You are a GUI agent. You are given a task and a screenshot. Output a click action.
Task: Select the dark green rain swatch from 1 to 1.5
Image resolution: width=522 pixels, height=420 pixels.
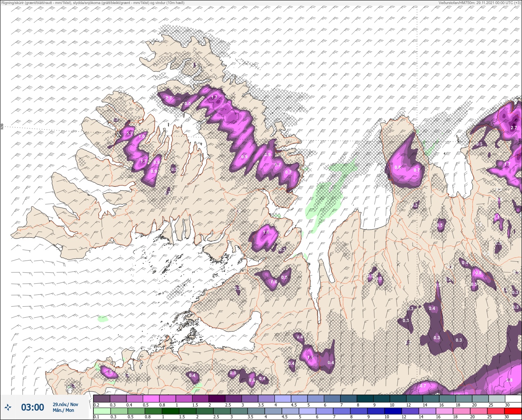click(170, 411)
